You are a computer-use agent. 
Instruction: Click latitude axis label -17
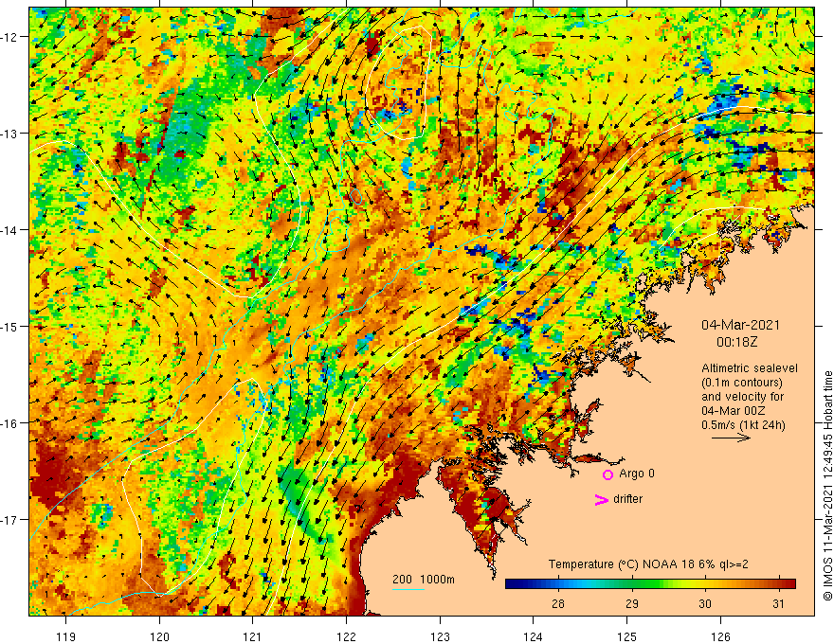[10, 520]
